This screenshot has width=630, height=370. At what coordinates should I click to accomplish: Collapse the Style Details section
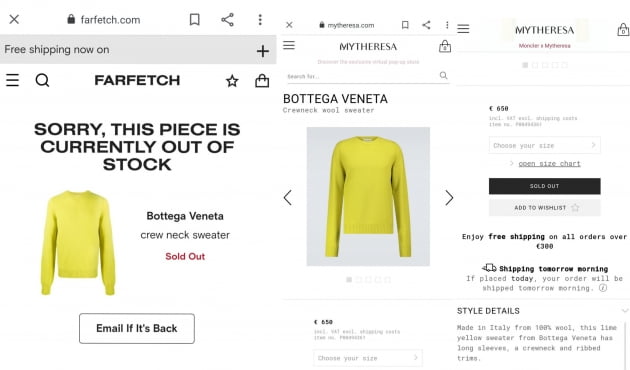tap(624, 311)
